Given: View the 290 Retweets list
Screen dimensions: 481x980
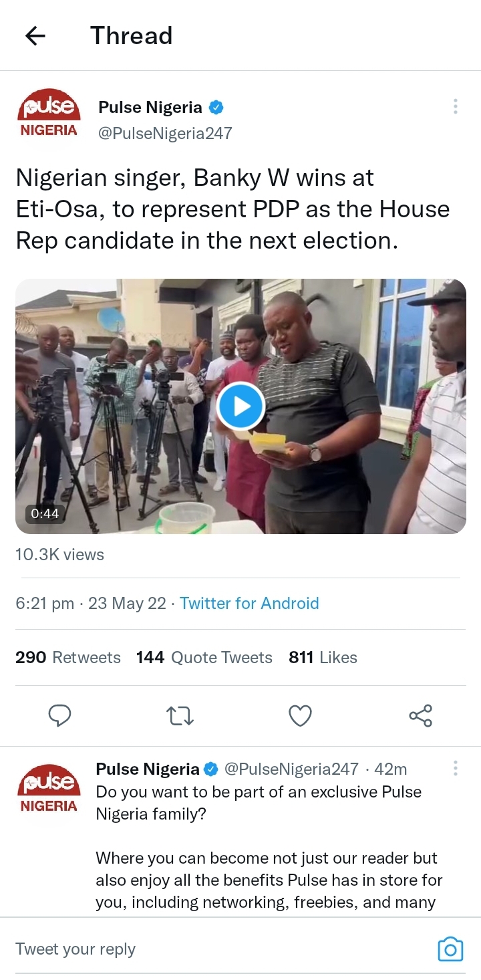Looking at the screenshot, I should 68,658.
